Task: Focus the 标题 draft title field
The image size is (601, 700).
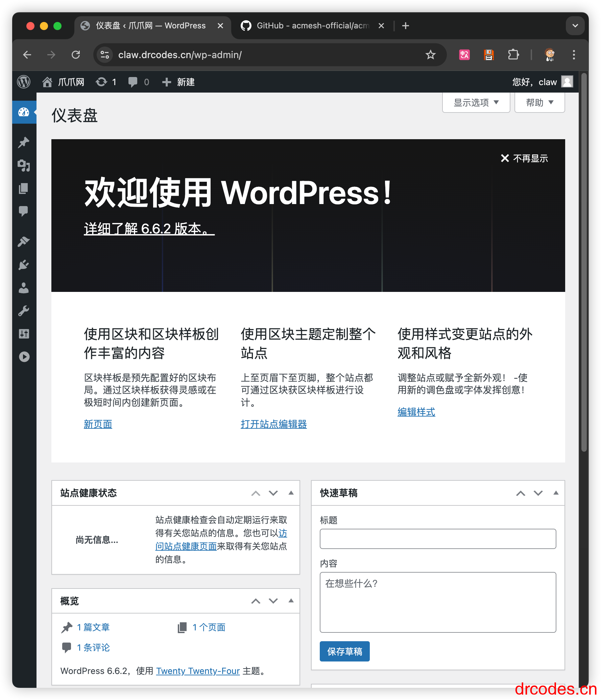Action: tap(438, 539)
